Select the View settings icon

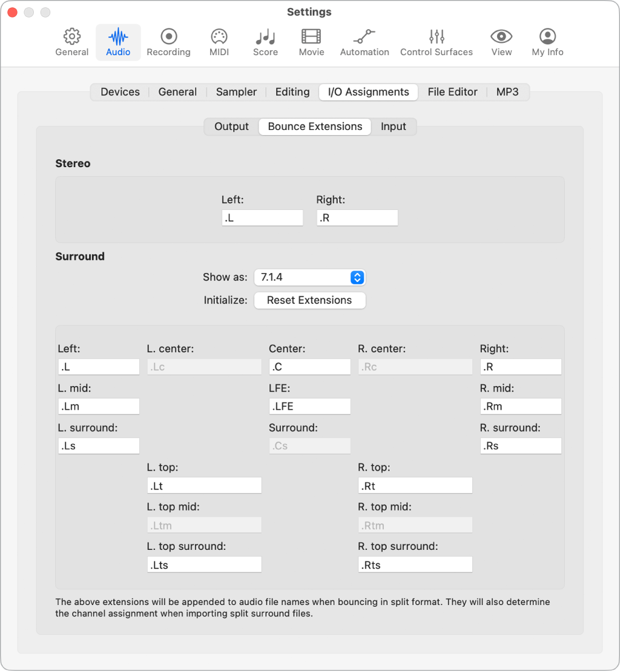coord(501,41)
